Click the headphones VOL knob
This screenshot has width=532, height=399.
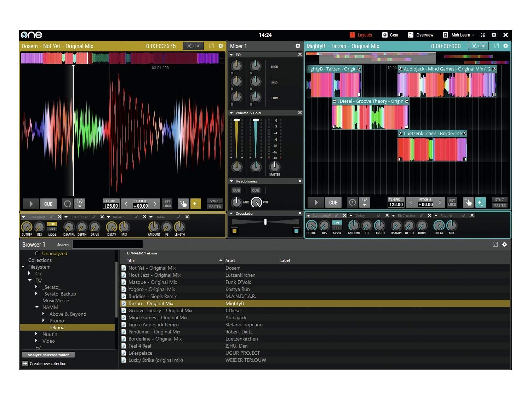(x=256, y=202)
